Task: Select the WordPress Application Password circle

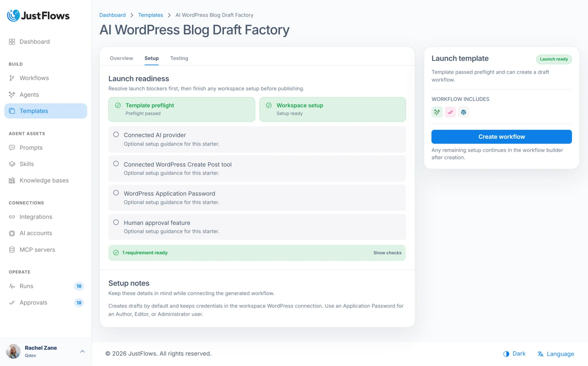Action: pos(116,193)
